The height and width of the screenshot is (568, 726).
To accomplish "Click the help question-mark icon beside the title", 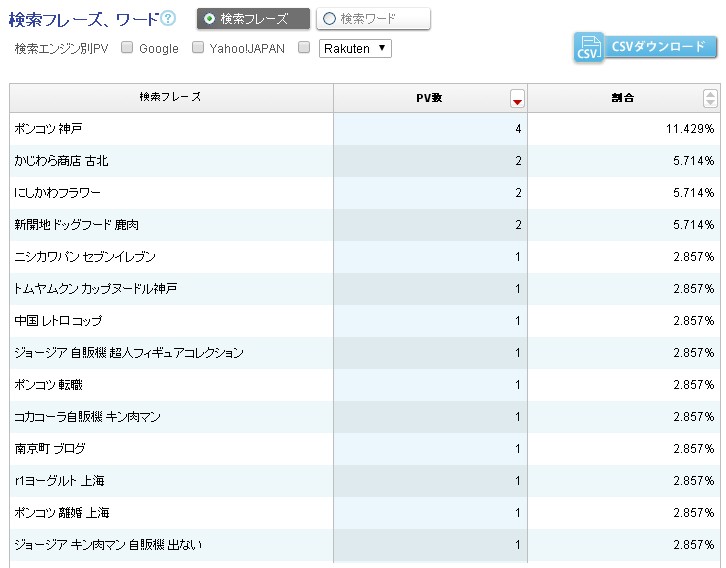I will click(169, 18).
